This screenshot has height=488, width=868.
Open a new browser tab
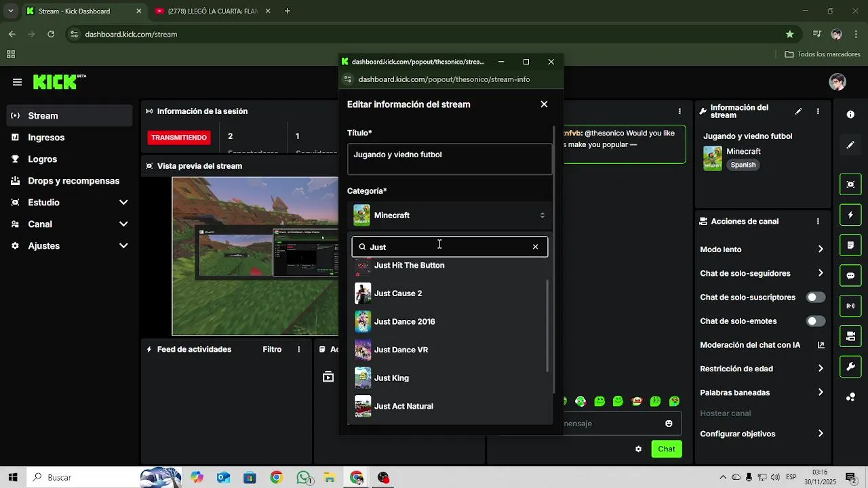[288, 12]
